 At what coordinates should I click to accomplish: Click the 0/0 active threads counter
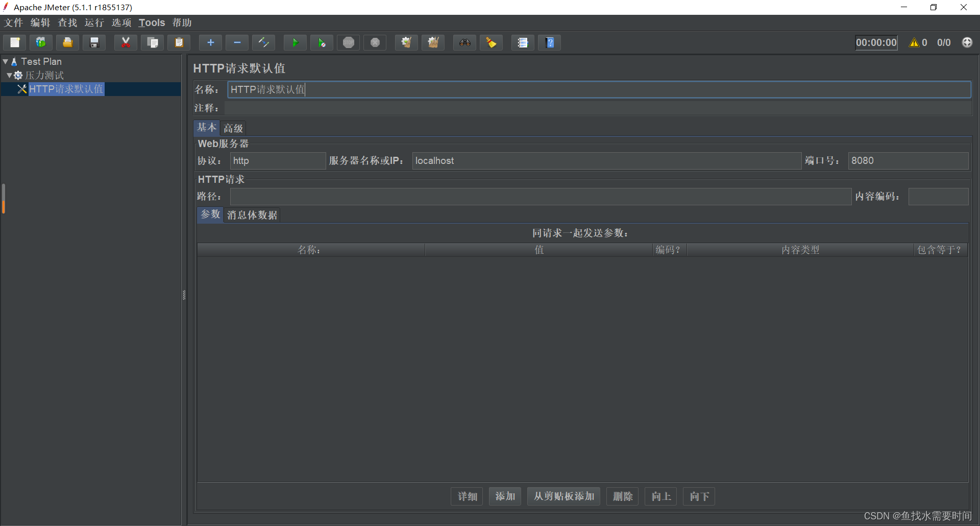click(x=944, y=42)
